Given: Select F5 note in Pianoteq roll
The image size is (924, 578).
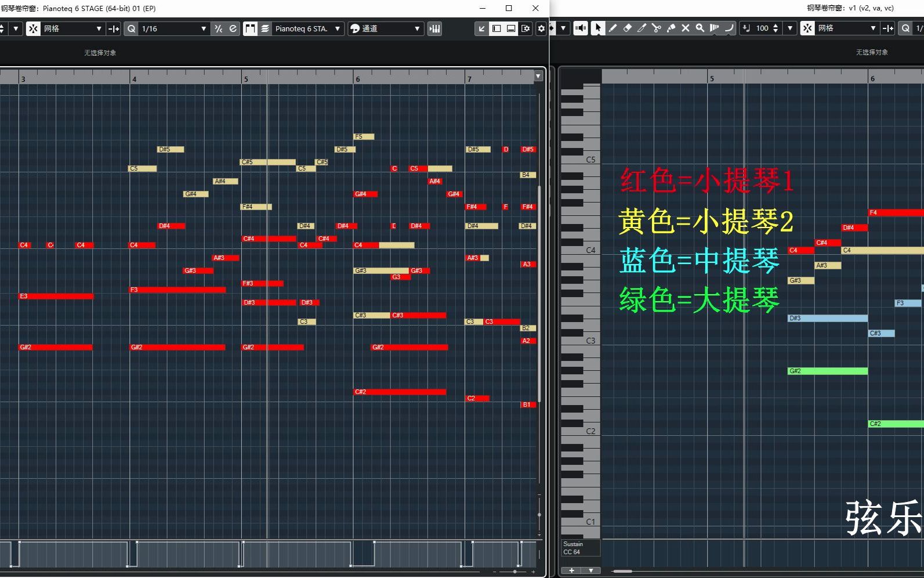Looking at the screenshot, I should pyautogui.click(x=364, y=137).
